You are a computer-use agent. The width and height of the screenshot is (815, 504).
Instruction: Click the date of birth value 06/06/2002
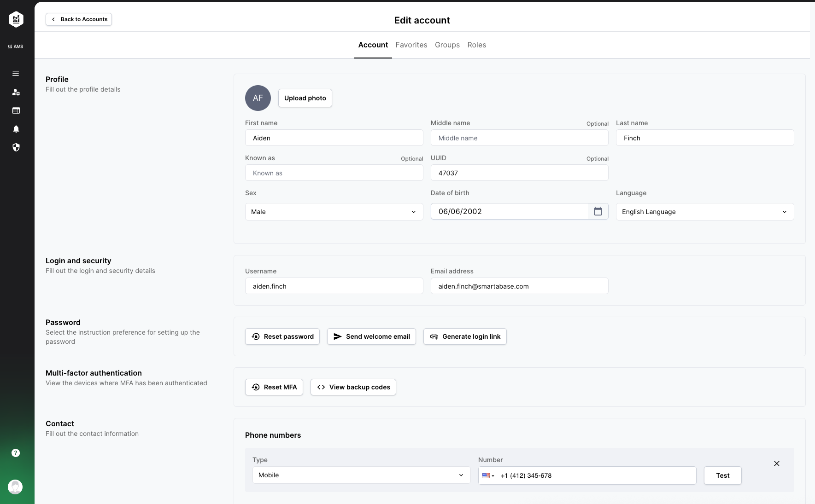[x=460, y=211]
